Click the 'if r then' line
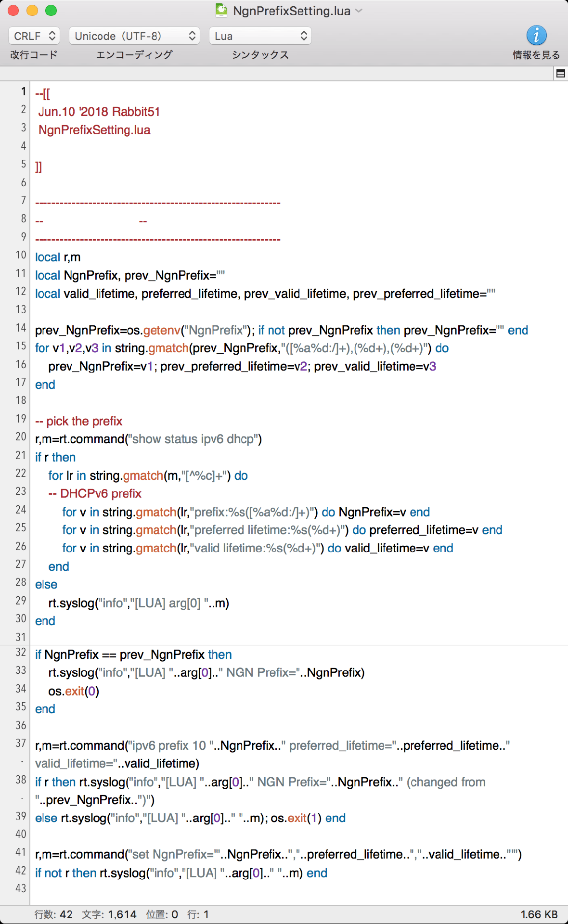This screenshot has width=568, height=924. point(55,457)
